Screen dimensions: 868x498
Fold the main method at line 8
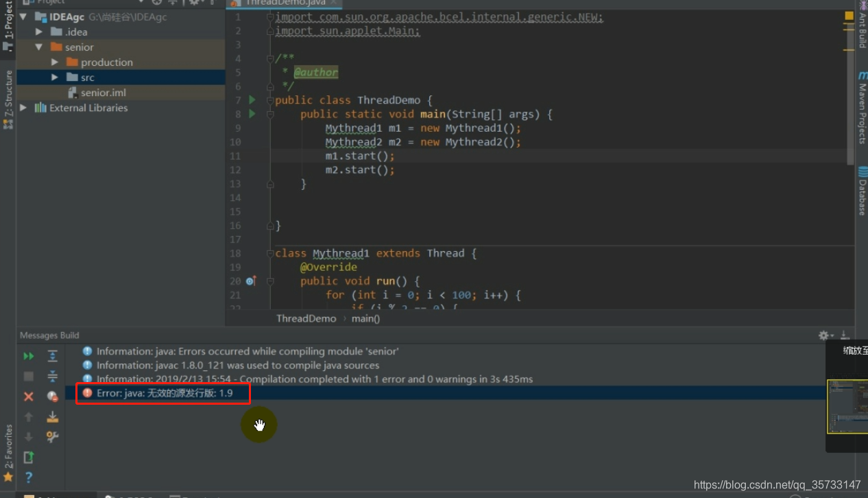[x=270, y=114]
